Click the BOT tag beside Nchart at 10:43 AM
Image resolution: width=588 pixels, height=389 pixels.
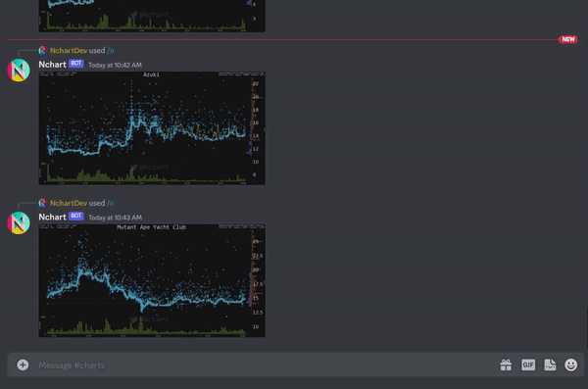[x=76, y=217]
